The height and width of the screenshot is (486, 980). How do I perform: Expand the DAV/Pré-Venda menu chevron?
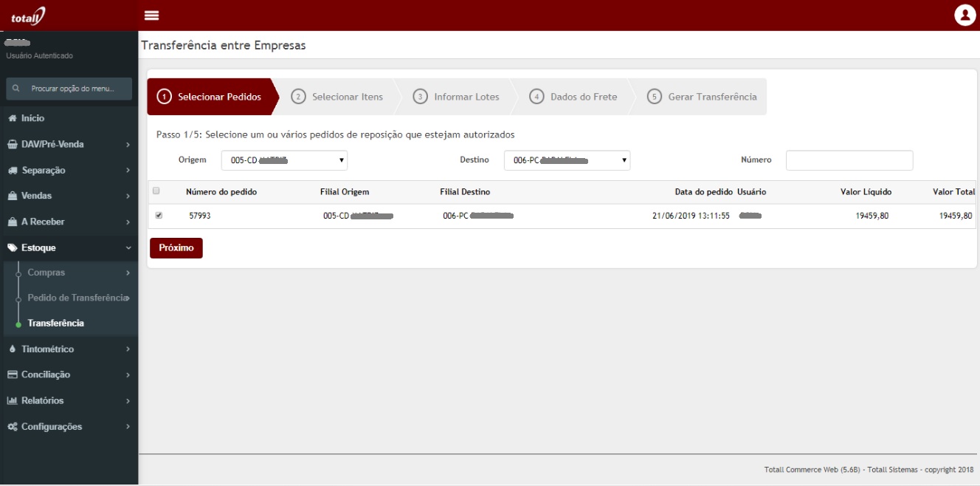[x=128, y=145]
